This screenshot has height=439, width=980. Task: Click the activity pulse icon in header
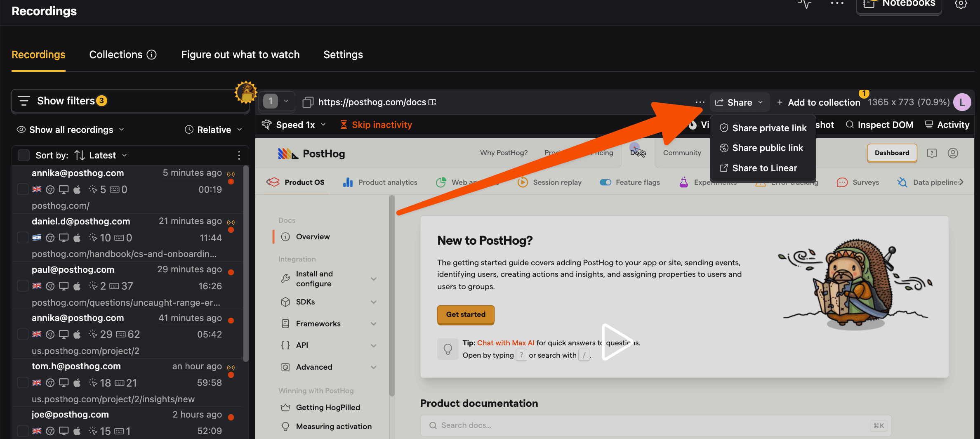804,4
